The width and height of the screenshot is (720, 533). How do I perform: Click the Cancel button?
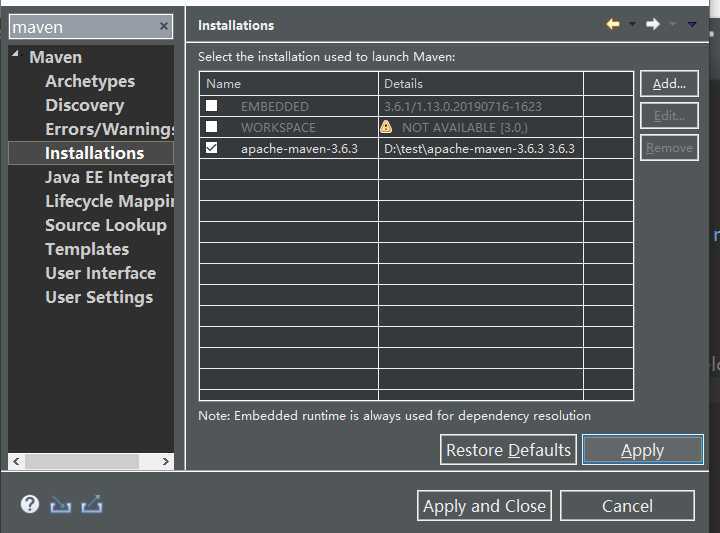tap(627, 506)
